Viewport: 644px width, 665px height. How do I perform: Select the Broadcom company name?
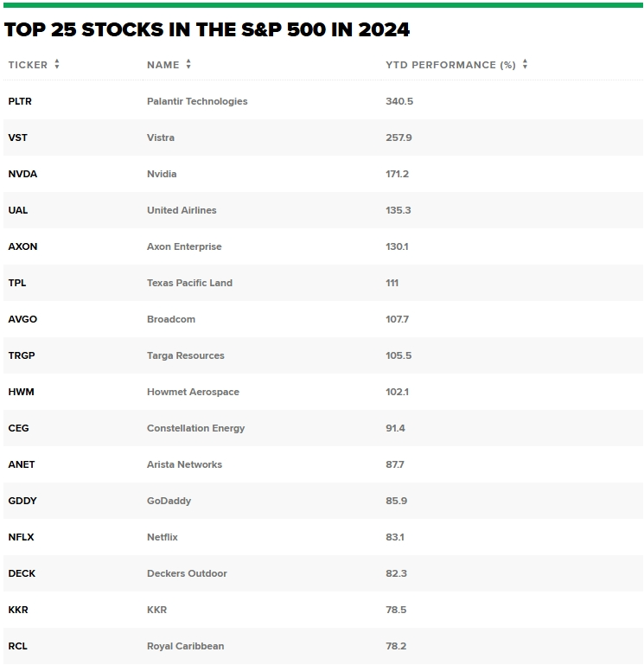pos(171,319)
